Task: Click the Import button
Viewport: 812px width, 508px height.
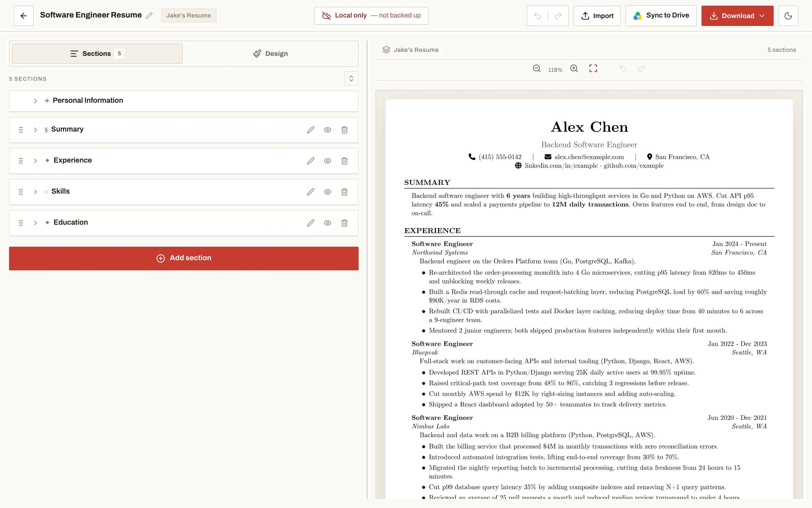Action: (x=597, y=16)
